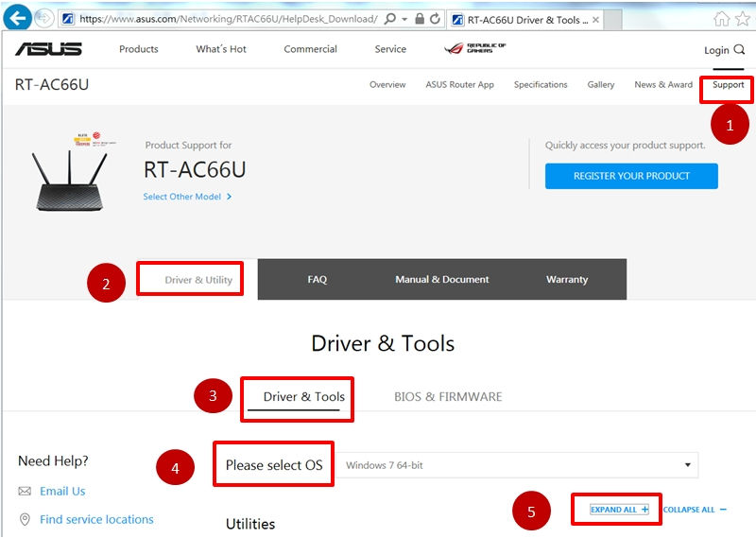This screenshot has width=756, height=555.
Task: Click the RT-AC66U product name heading
Action: click(x=195, y=170)
